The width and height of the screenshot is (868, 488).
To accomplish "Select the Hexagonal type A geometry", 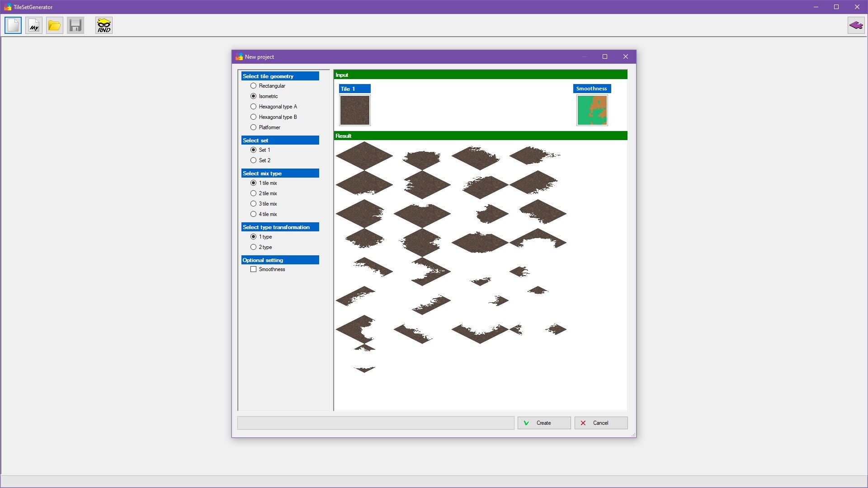I will pos(253,106).
